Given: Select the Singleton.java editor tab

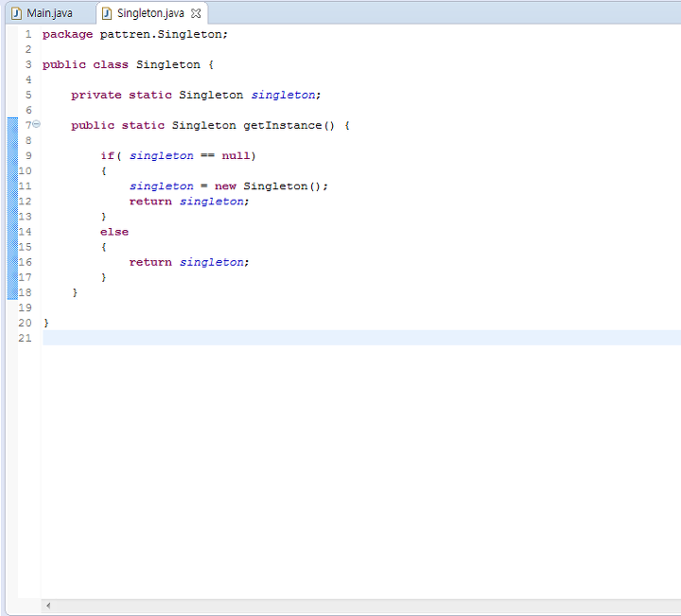Looking at the screenshot, I should coord(151,13).
